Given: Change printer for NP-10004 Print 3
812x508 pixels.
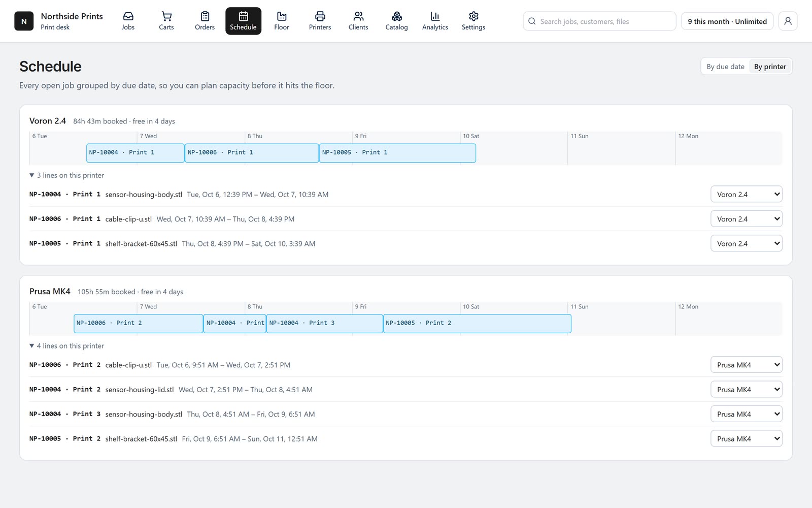Looking at the screenshot, I should click(x=746, y=414).
